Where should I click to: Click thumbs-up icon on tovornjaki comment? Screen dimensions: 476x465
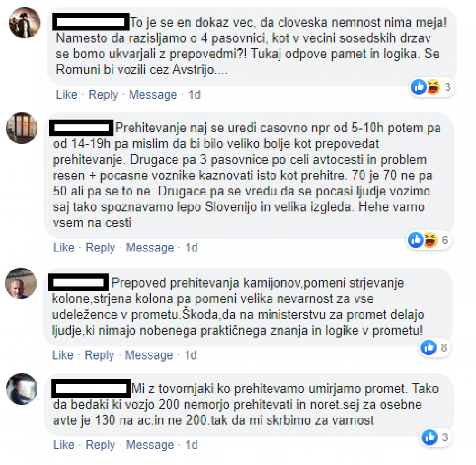pos(430,437)
